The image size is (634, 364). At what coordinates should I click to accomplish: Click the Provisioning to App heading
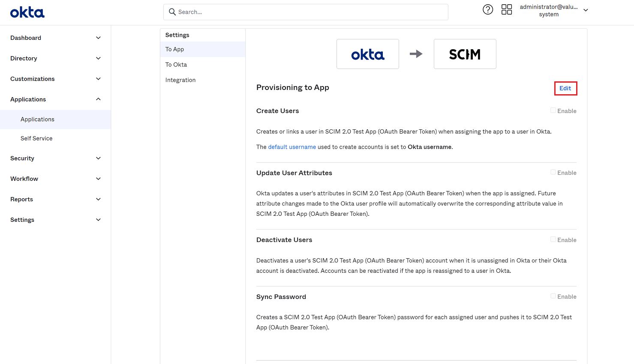click(293, 87)
